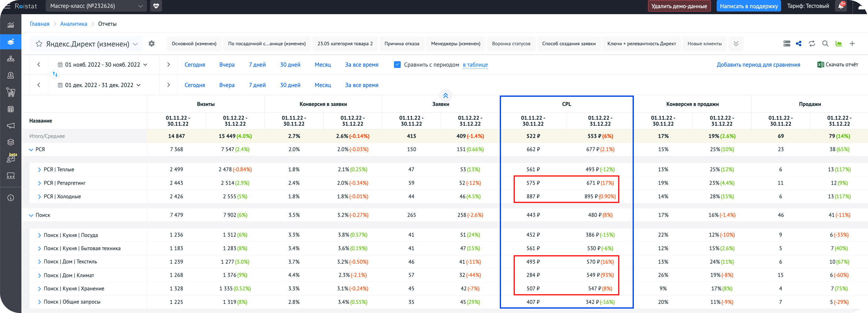Screen dimensions: 868x313
Task: Star the Яндекс.Директ report as favorite
Action: point(39,44)
